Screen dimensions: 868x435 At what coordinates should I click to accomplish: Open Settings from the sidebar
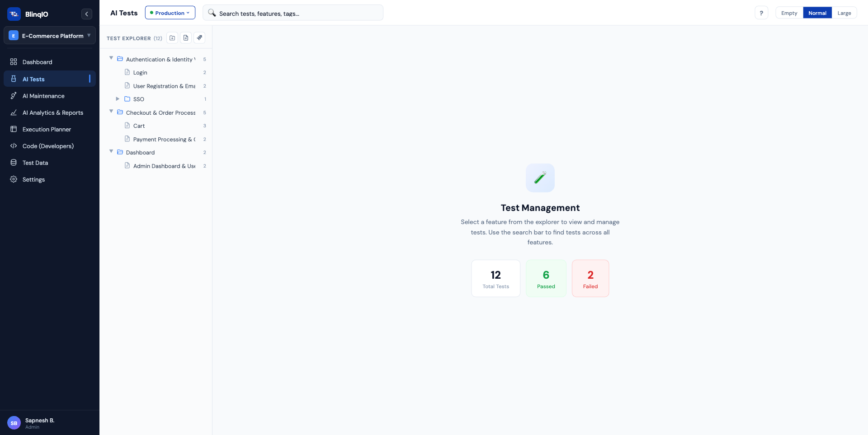(x=33, y=179)
